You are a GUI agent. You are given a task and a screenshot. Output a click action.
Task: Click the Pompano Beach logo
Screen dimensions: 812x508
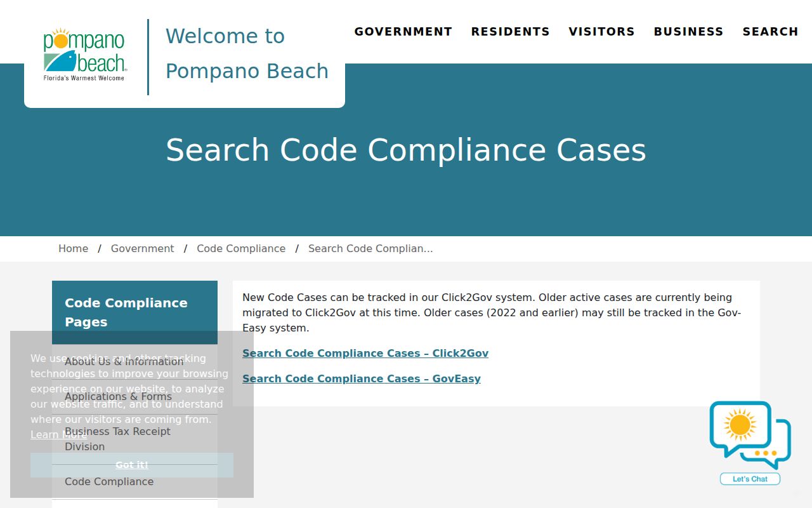point(85,55)
